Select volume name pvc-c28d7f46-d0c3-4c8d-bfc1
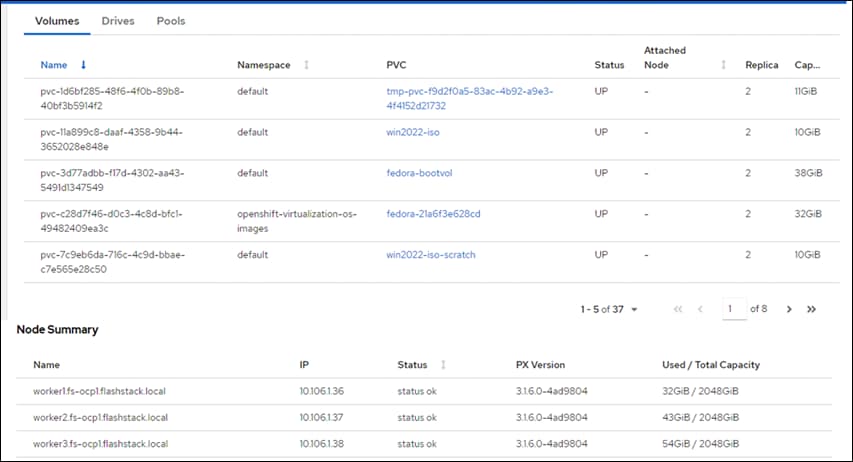This screenshot has width=853, height=462. (112, 221)
